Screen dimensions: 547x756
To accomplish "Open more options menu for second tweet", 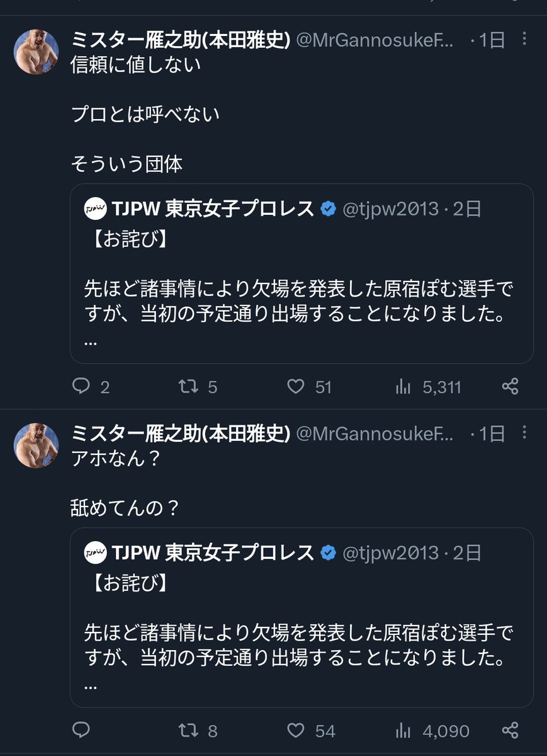I will 526,433.
